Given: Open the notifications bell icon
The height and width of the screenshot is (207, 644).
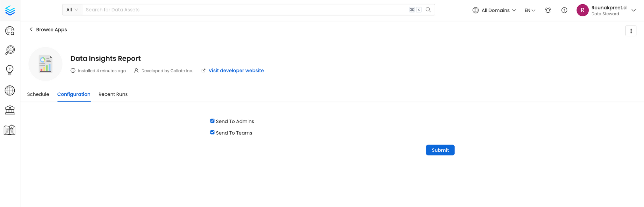Looking at the screenshot, I should [548, 10].
